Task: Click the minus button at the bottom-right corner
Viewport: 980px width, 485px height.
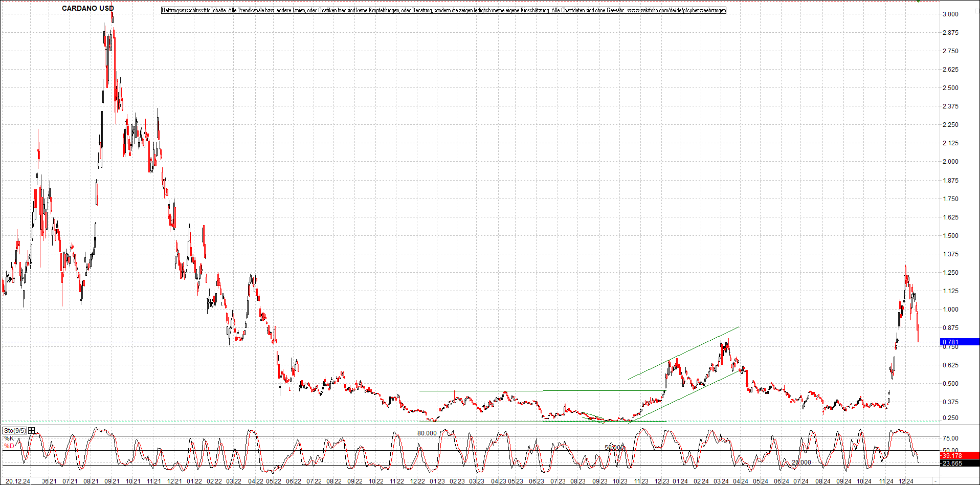Action: tap(936, 481)
